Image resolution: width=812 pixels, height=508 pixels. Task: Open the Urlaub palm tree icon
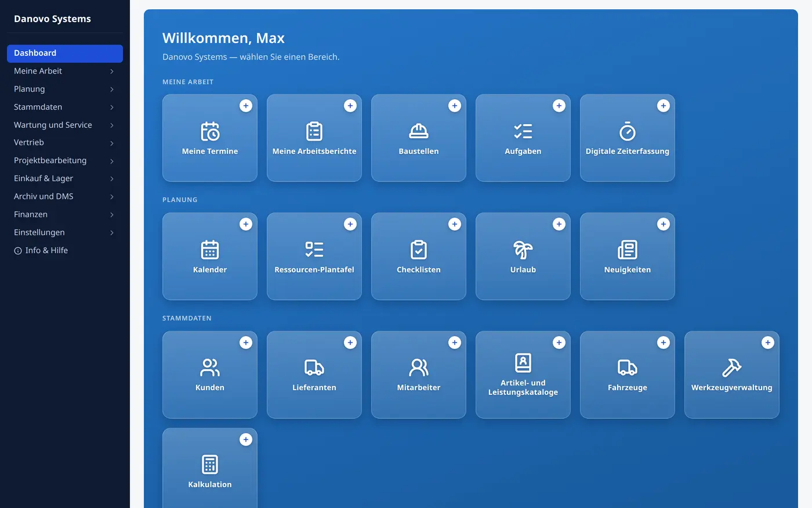(523, 250)
